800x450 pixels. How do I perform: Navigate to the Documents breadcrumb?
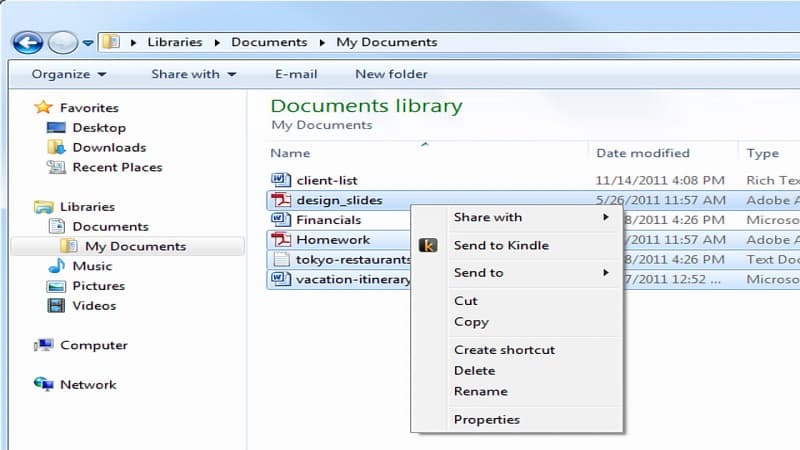click(x=269, y=42)
